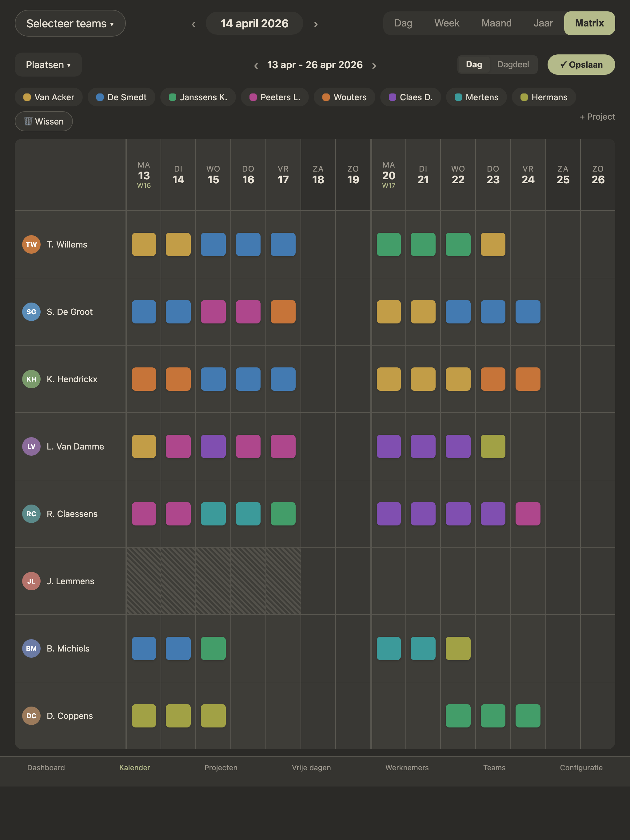Click the MA 20 W17 column header
Viewport: 630px width, 840px height.
tap(389, 175)
